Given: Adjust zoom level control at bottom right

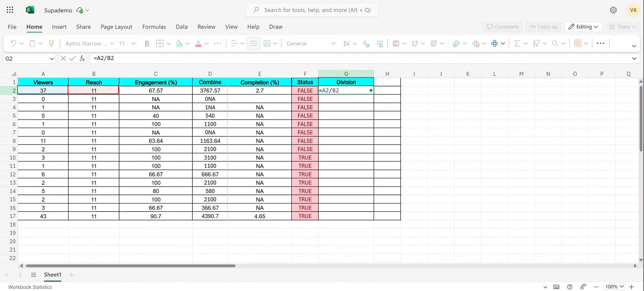Looking at the screenshot, I should 613,287.
